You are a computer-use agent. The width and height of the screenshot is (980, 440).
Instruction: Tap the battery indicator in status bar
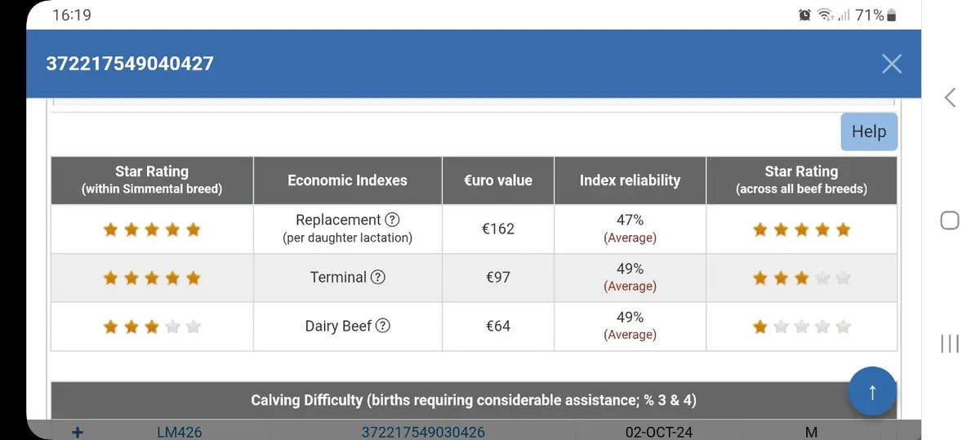coord(891,16)
